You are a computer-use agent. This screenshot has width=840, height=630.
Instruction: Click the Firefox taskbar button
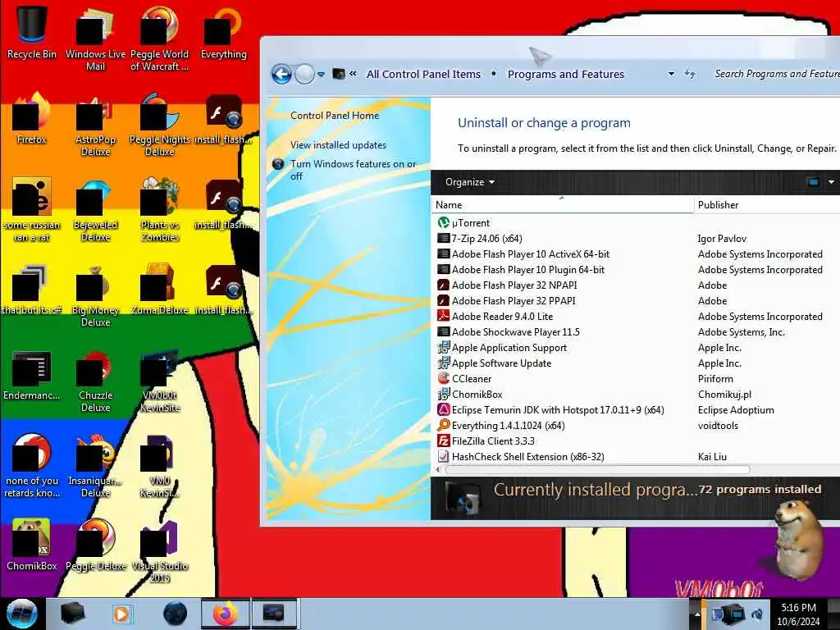click(225, 614)
